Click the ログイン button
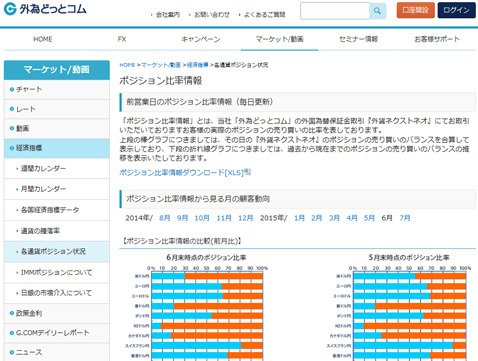Image resolution: width=478 pixels, height=361 pixels. pyautogui.click(x=456, y=10)
